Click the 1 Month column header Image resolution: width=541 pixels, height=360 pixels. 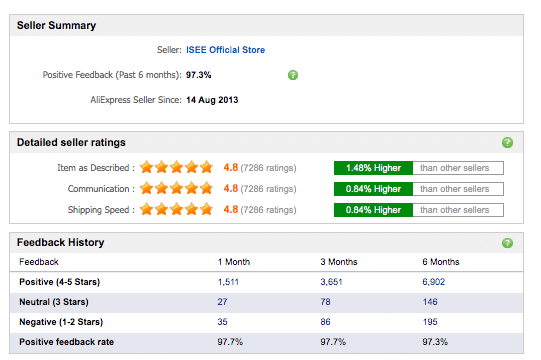(x=234, y=262)
